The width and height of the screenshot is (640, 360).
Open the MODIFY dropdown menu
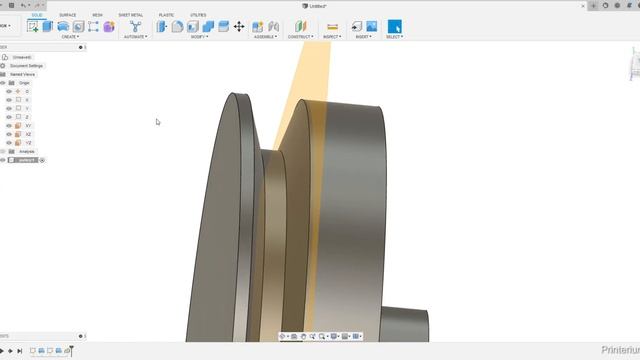(x=199, y=37)
